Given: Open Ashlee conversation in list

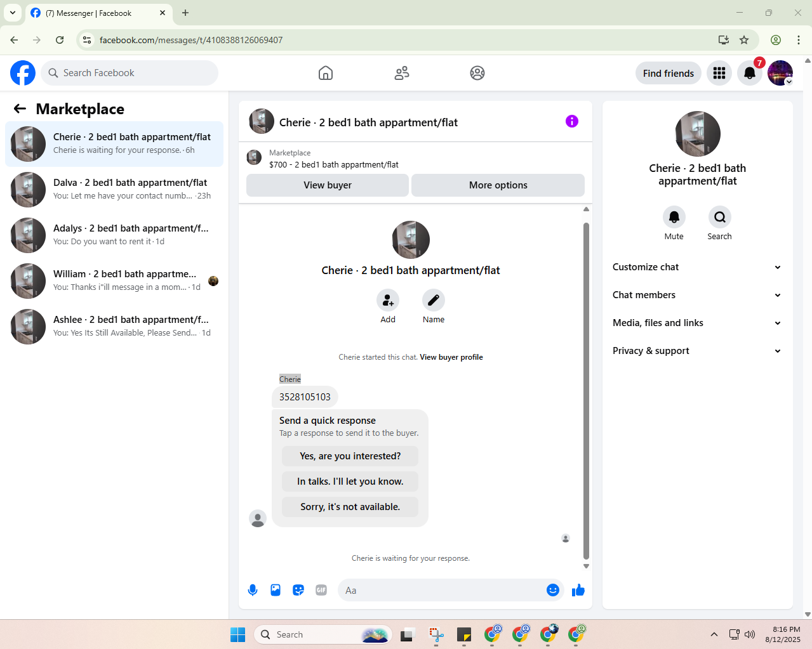Looking at the screenshot, I should tap(114, 327).
